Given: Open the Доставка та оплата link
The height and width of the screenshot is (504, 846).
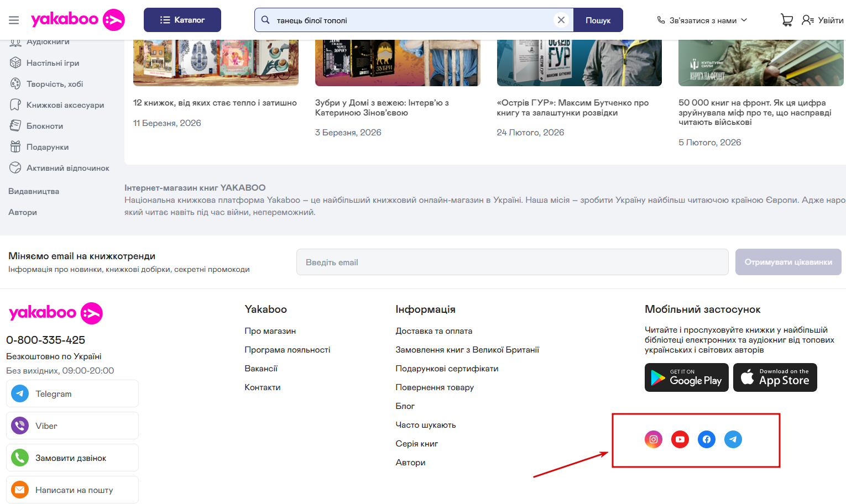Looking at the screenshot, I should click(434, 331).
